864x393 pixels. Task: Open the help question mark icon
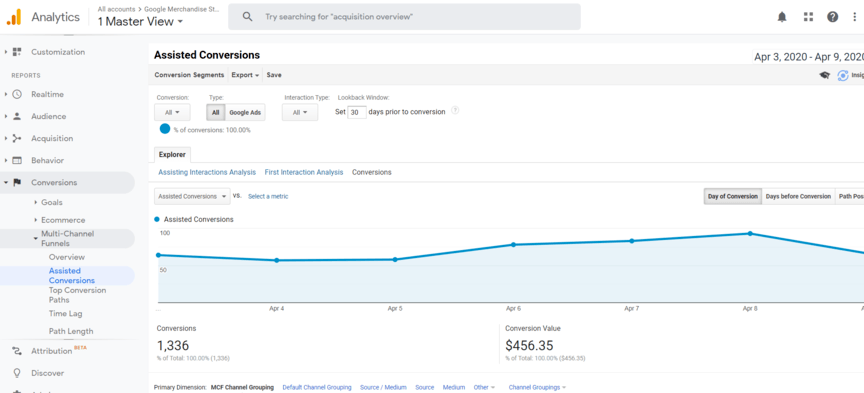(x=833, y=17)
